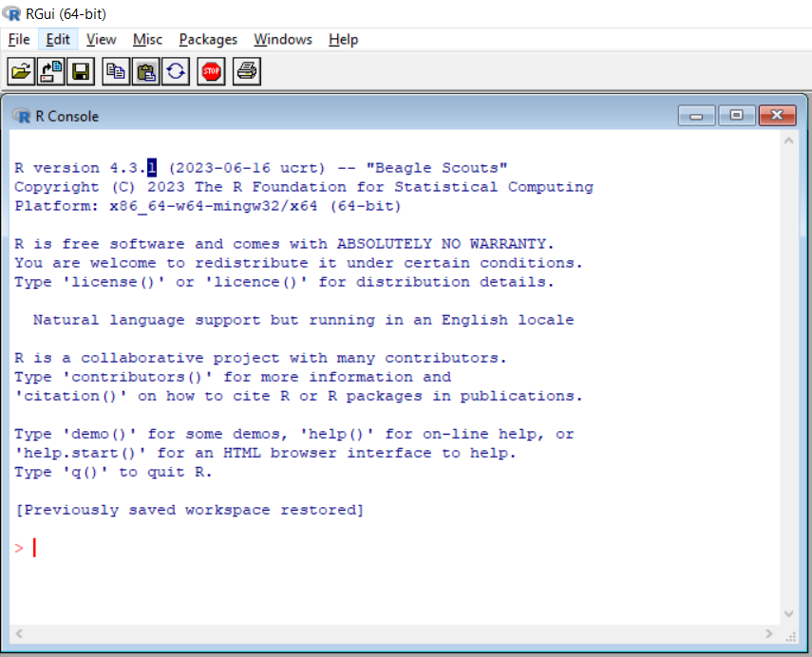This screenshot has width=812, height=657.
Task: Click the Print icon in the toolbar
Action: coord(247,71)
